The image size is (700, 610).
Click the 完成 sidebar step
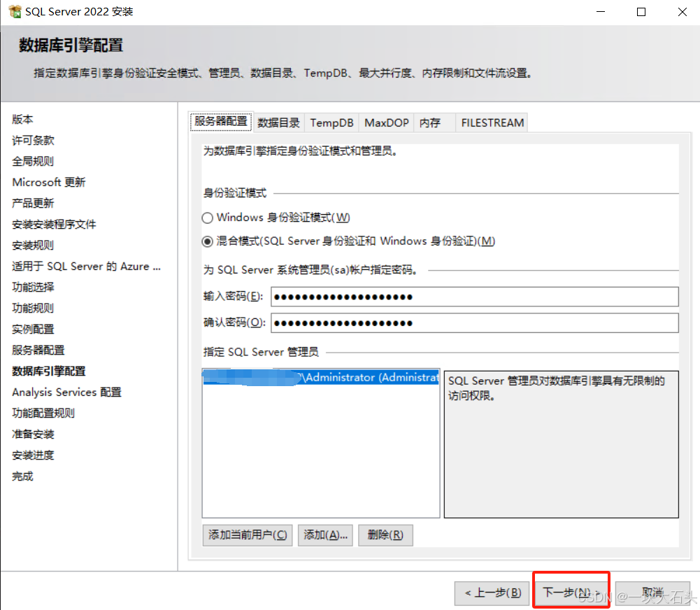[x=23, y=476]
